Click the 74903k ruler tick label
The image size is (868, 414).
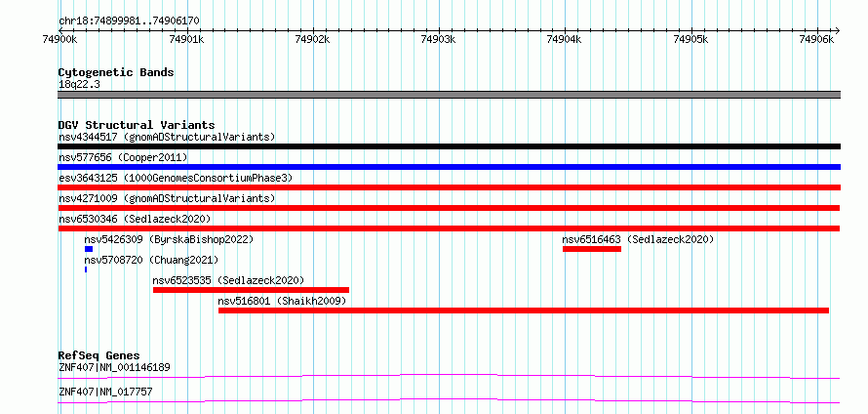click(439, 39)
